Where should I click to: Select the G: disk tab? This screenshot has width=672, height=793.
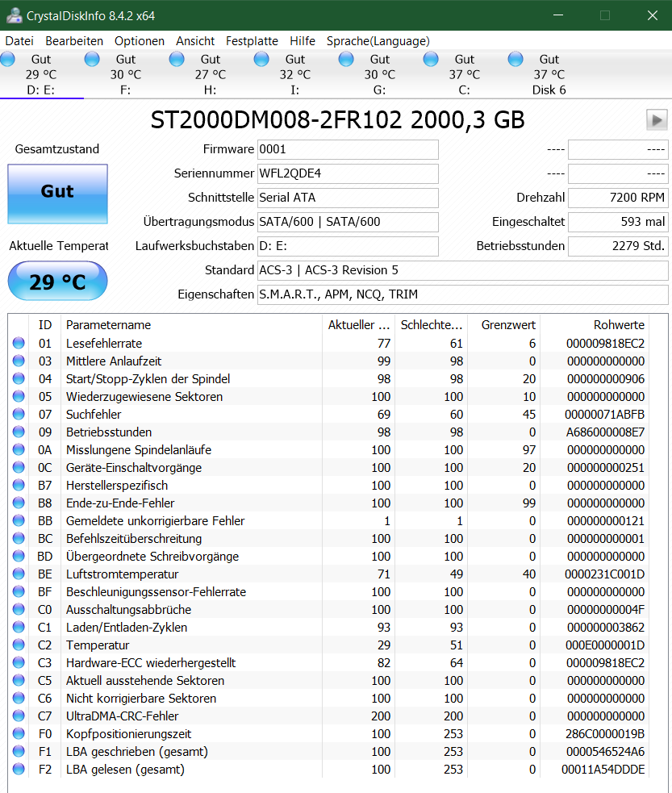pos(380,74)
